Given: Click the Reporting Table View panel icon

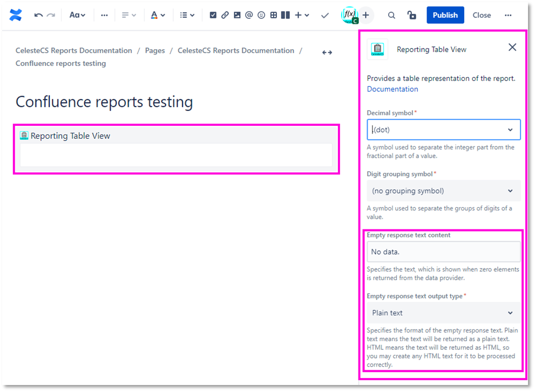Looking at the screenshot, I should click(377, 50).
